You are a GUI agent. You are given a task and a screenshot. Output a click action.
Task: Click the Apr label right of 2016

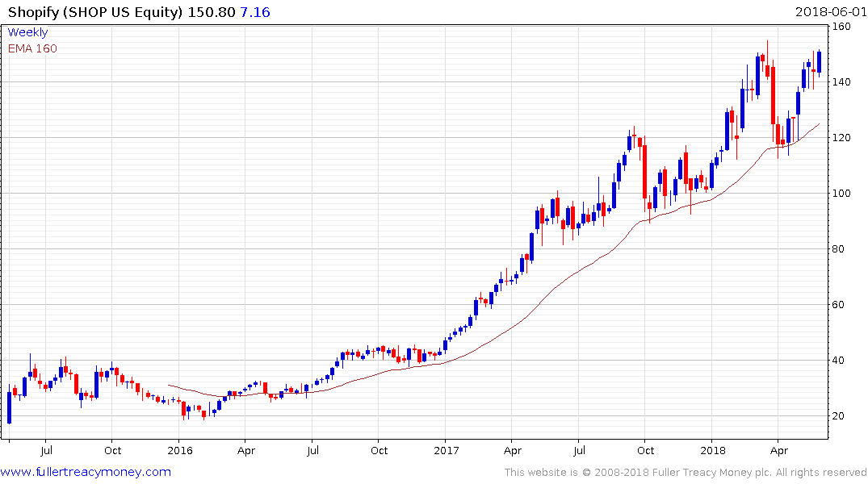tap(246, 451)
